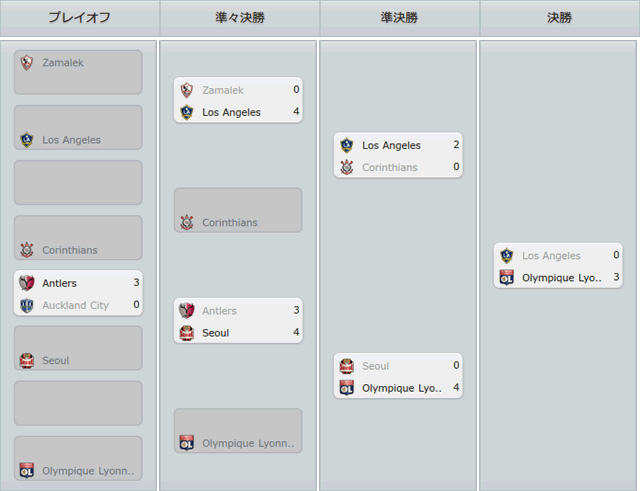This screenshot has height=491, width=640.
Task: Click Zamalek crest in the quarterfinal match
Action: pyautogui.click(x=187, y=90)
